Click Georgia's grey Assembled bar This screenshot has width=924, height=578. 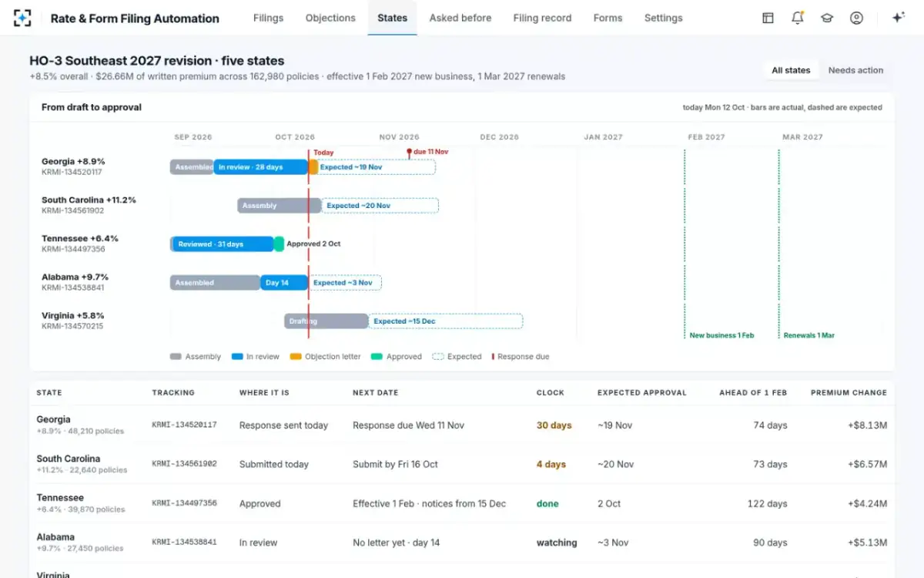[192, 167]
